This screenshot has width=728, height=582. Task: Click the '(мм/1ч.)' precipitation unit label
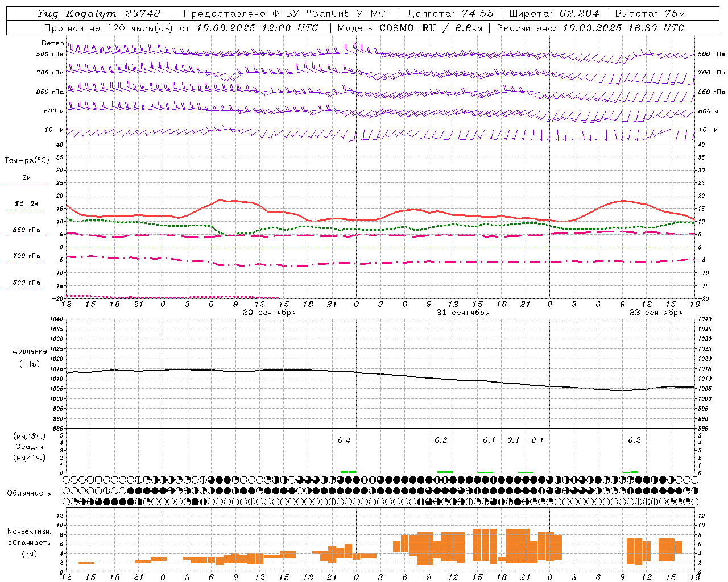pos(30,458)
